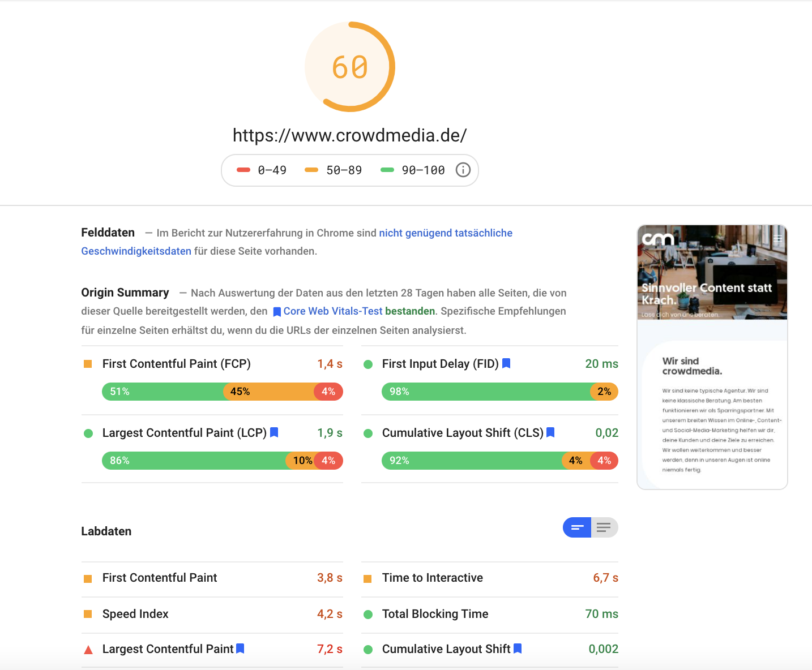812x670 pixels.
Task: Click the bookmark icon beside Cumulative Layout Shift (CLS)
Action: (x=550, y=432)
